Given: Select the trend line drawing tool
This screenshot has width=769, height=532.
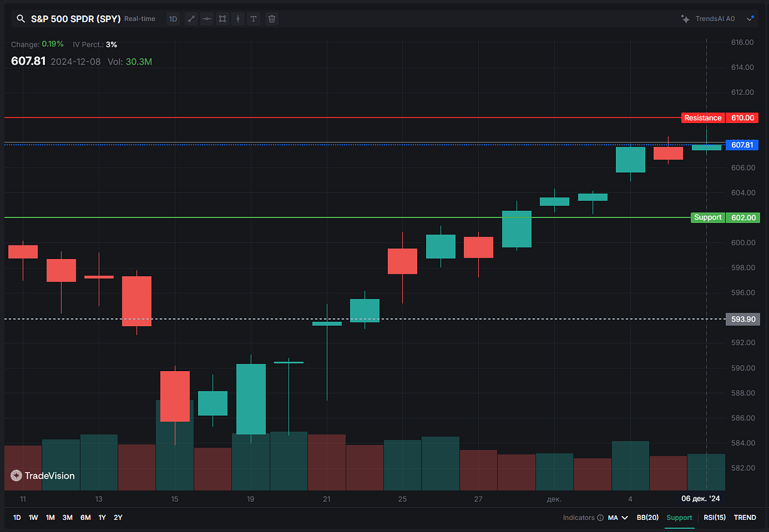Looking at the screenshot, I should click(191, 19).
